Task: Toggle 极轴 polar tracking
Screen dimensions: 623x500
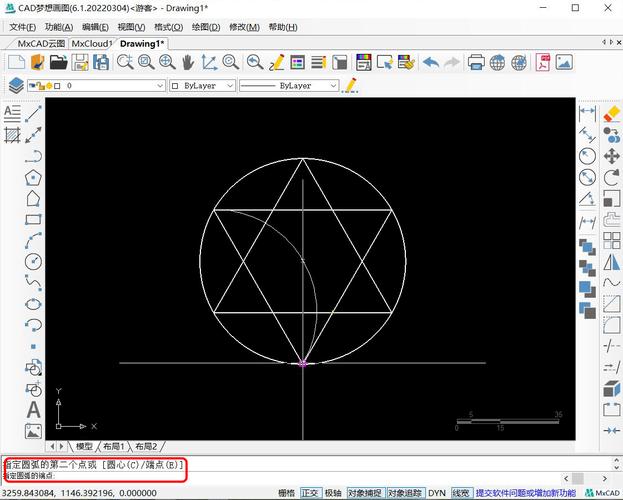Action: [x=333, y=493]
